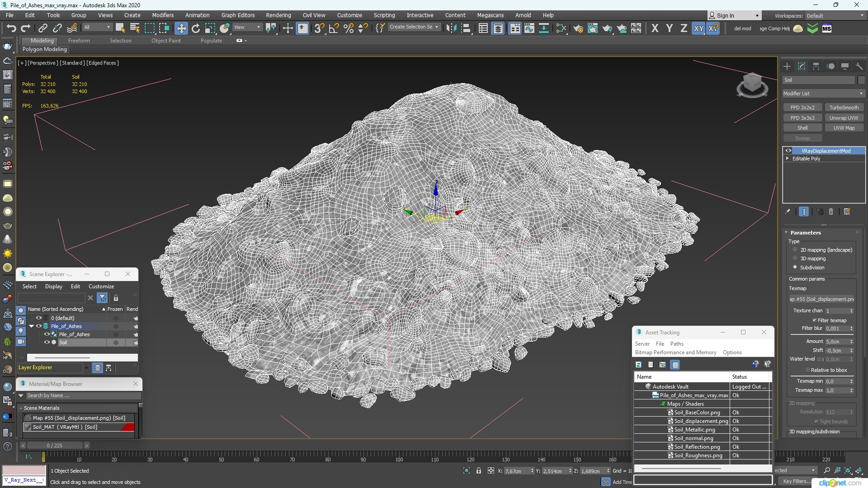
Task: Select Subdivision radio button
Action: [x=795, y=267]
